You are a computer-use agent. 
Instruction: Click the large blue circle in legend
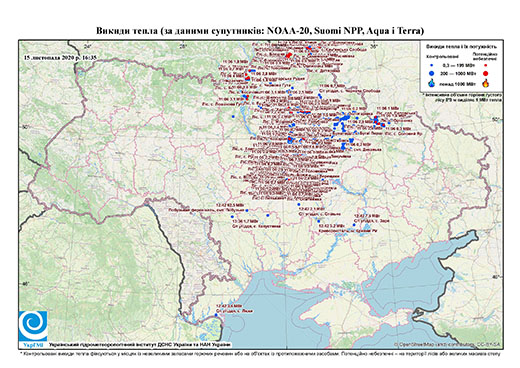432,73
